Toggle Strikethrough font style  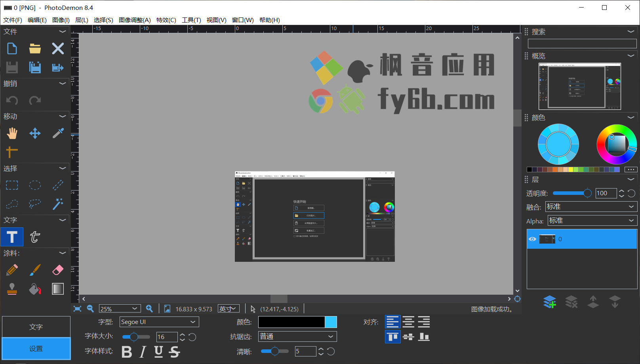click(x=174, y=351)
